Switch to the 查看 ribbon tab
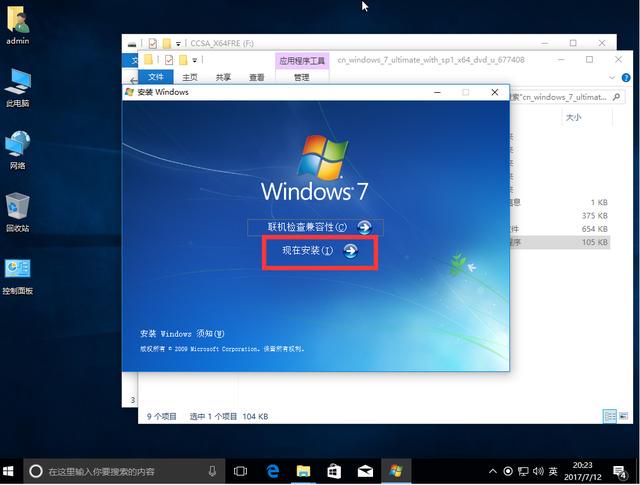The image size is (640, 485). 257,77
